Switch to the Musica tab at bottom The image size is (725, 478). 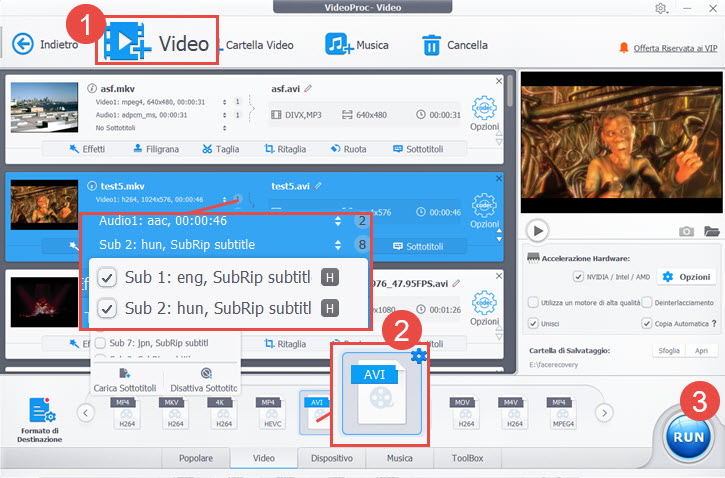399,458
